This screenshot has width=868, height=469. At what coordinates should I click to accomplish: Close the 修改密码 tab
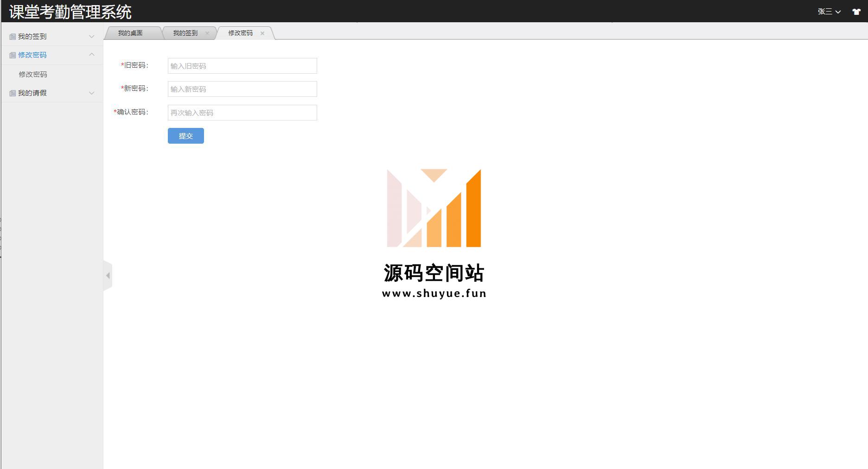(x=262, y=33)
